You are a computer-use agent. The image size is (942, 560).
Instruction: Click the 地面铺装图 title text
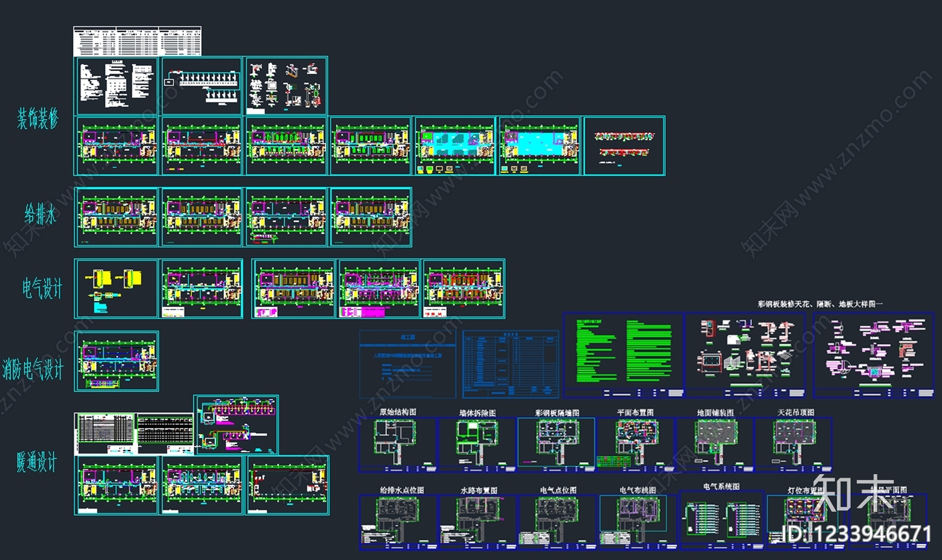[x=715, y=412]
